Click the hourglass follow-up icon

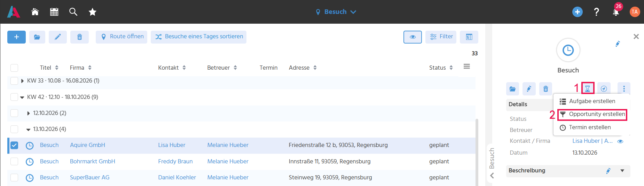pos(588,89)
